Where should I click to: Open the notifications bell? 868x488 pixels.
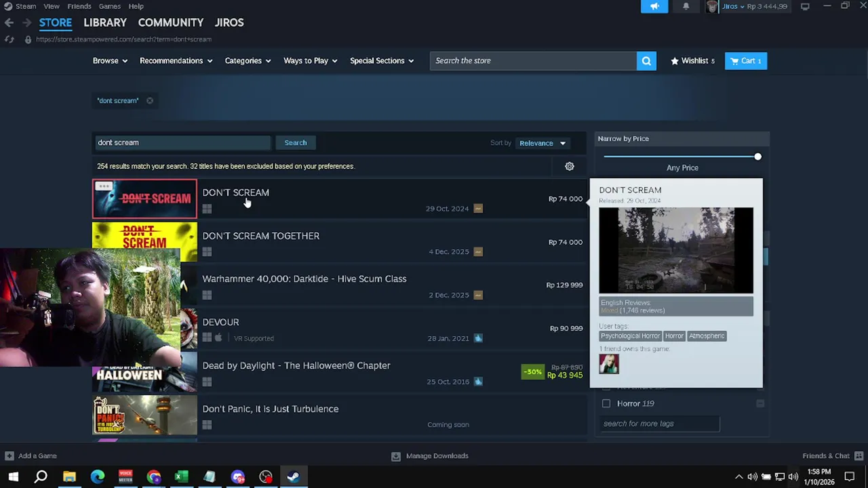click(x=686, y=6)
